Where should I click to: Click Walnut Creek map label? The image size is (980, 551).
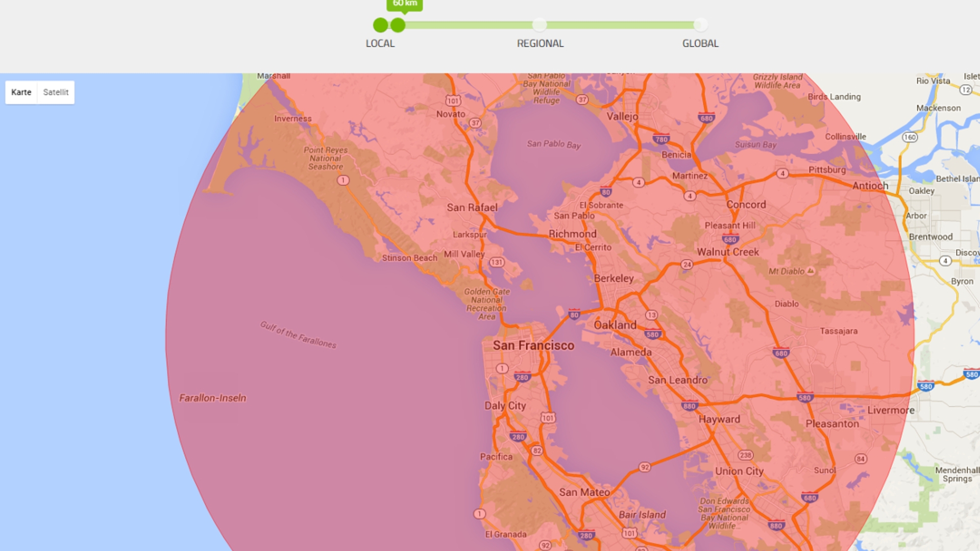[728, 252]
